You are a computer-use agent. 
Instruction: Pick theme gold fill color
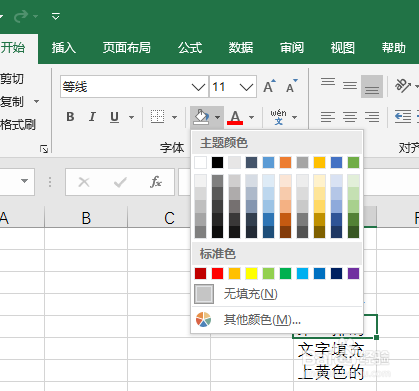319,163
